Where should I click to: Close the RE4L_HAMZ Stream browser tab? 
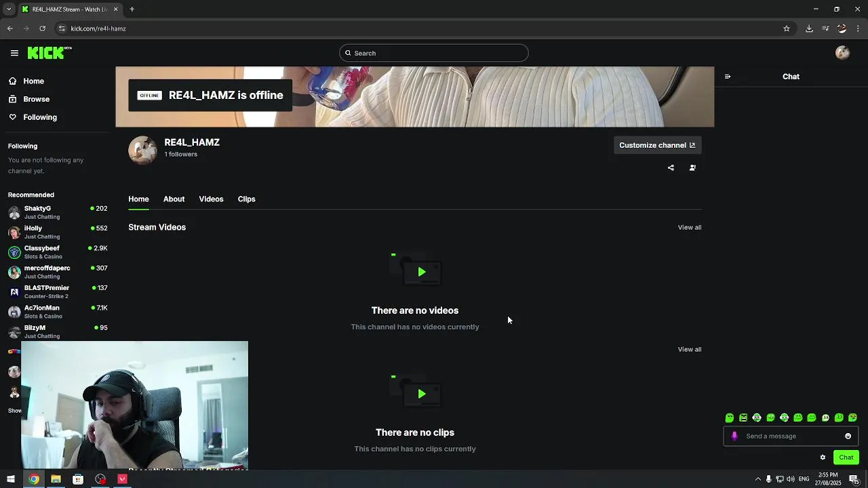coord(115,9)
